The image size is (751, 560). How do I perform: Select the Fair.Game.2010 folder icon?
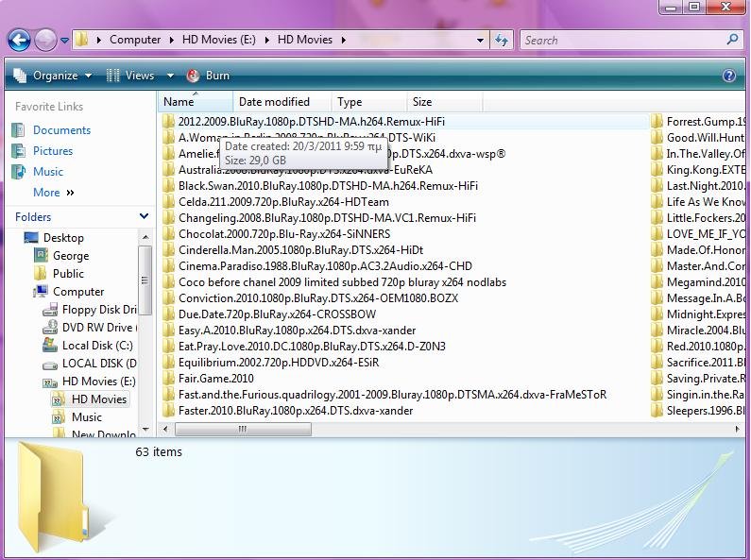168,379
